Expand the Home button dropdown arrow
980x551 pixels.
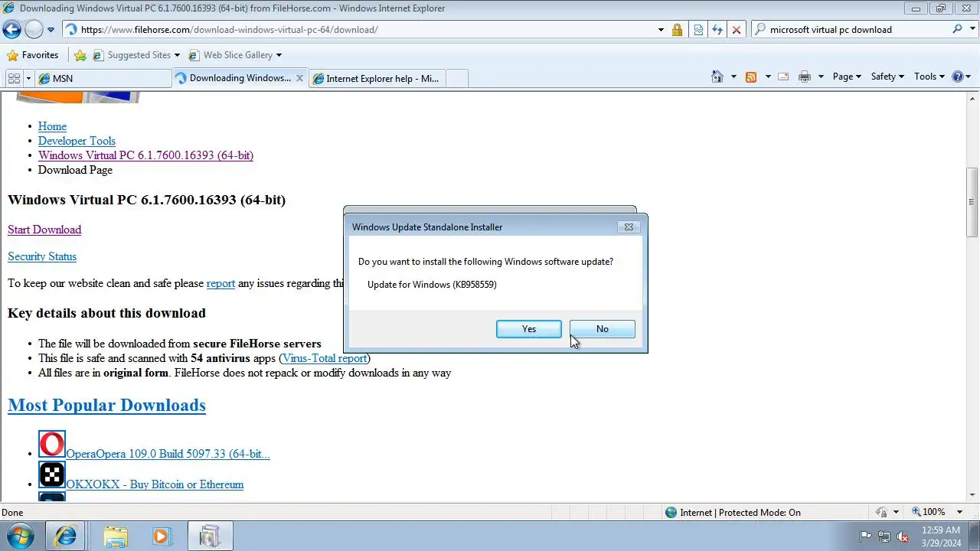[x=733, y=77]
